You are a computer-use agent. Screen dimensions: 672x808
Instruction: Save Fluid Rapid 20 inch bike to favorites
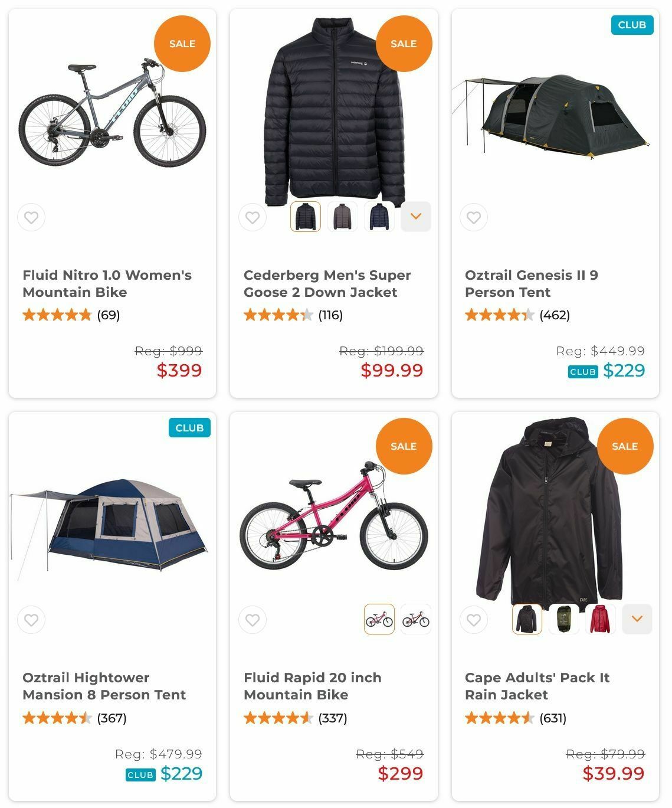[x=253, y=620]
